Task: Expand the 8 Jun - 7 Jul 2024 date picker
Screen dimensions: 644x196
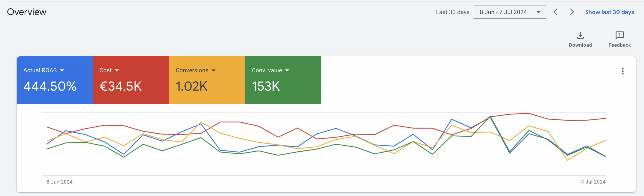Action: coord(510,12)
